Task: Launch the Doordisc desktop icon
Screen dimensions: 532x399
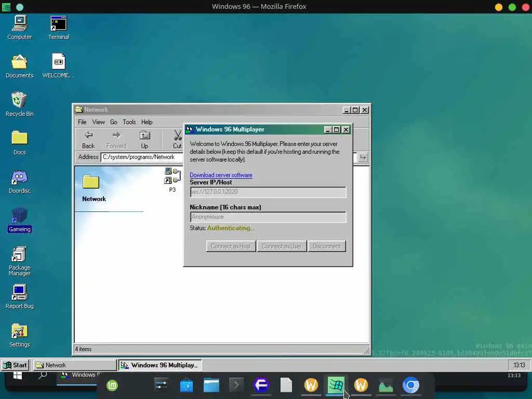Action: (x=19, y=181)
